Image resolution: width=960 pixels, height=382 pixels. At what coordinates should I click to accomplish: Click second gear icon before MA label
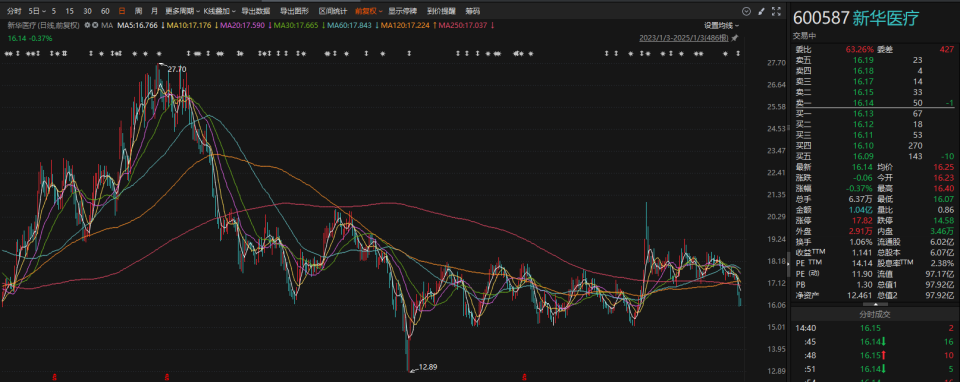coord(95,25)
